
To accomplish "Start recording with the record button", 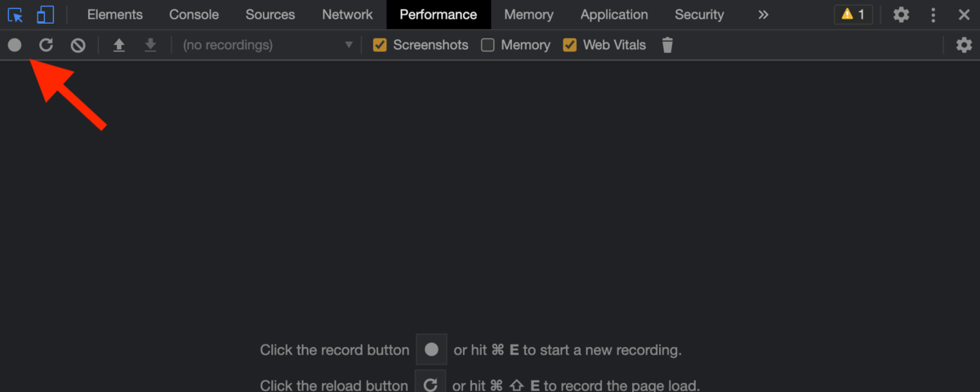I will [x=15, y=45].
